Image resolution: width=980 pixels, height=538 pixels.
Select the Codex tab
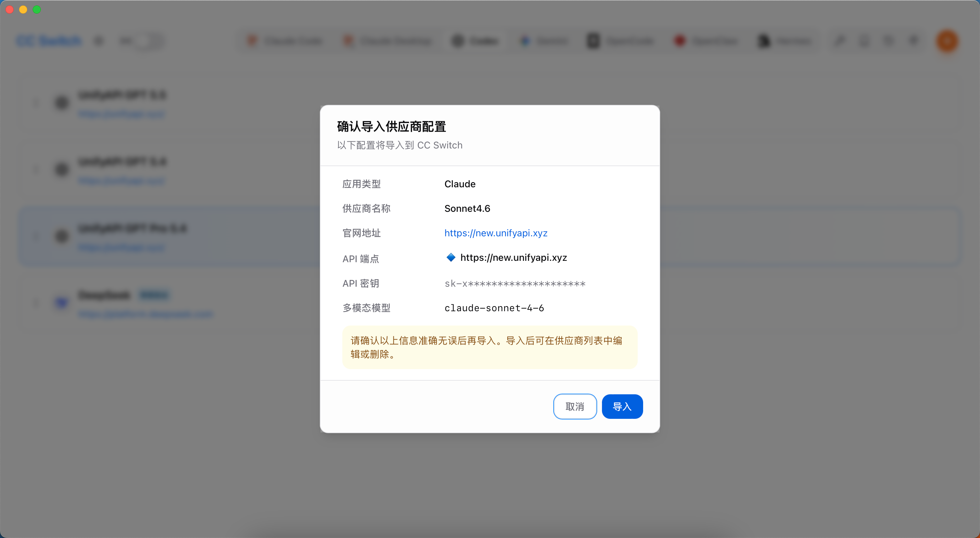[x=475, y=41]
